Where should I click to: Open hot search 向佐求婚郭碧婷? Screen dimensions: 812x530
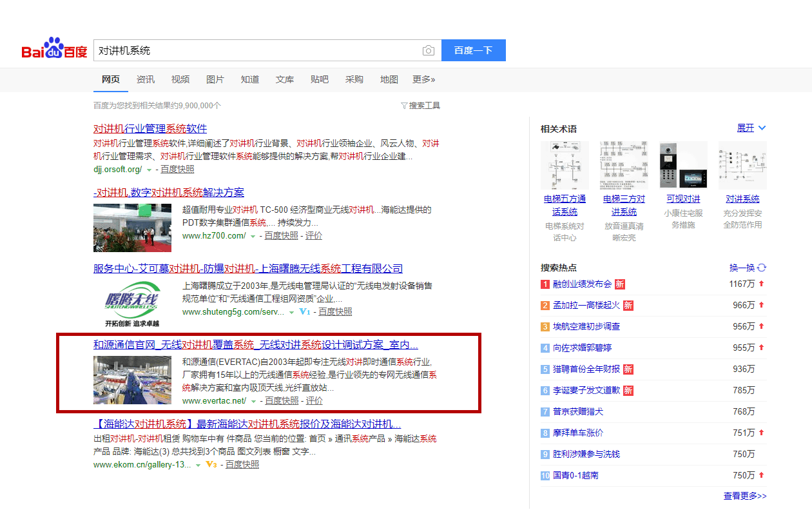[582, 348]
